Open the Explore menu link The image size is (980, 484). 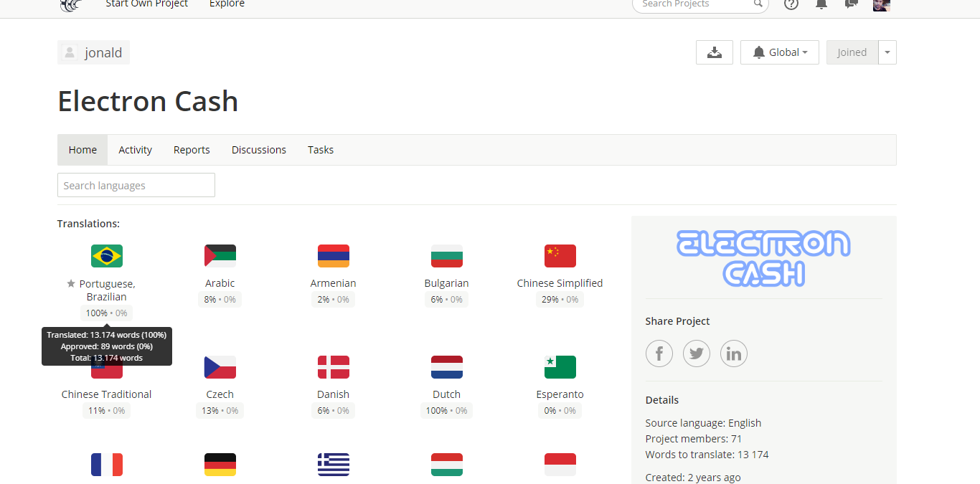coord(227,4)
